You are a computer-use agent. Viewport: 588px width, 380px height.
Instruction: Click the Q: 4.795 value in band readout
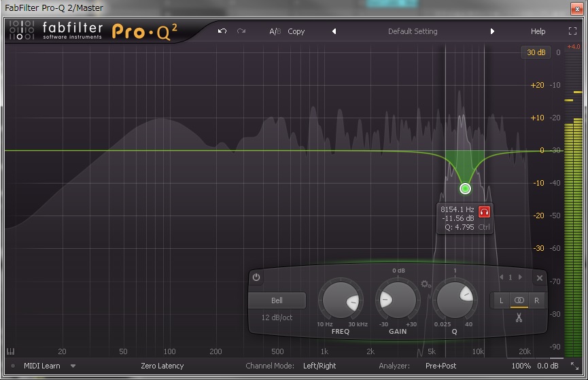pos(460,227)
